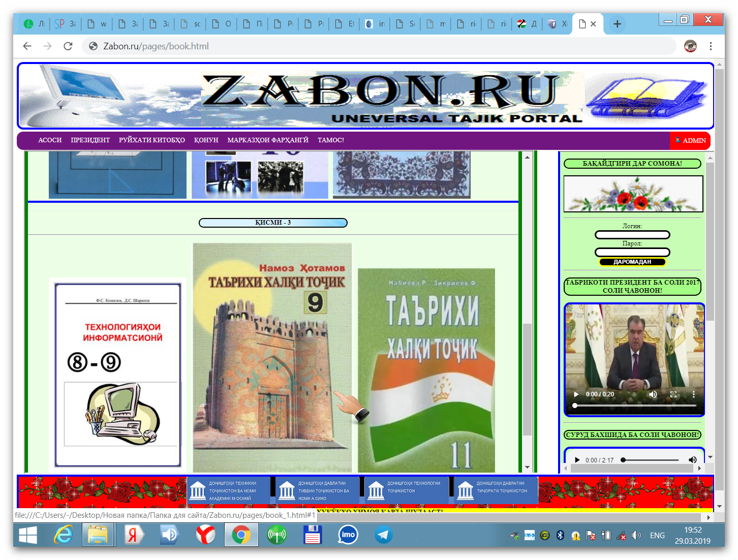The image size is (738, 560).
Task: Go back with the browser back arrow
Action: point(27,46)
